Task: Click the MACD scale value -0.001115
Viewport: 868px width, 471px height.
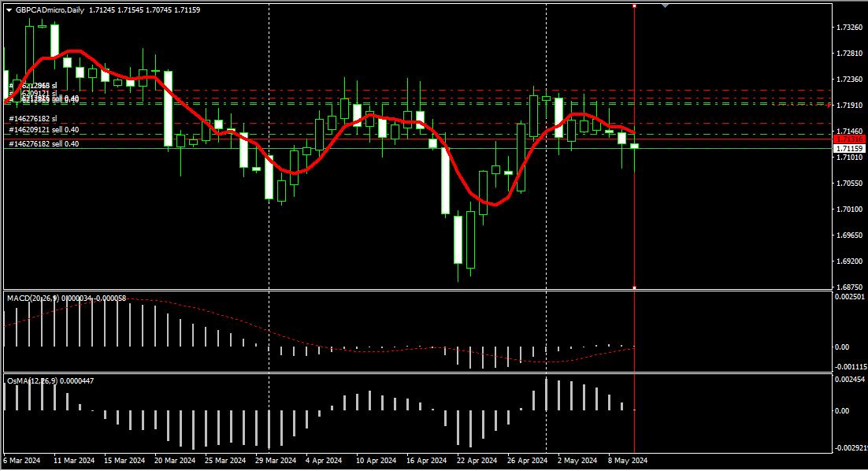Action: click(849, 367)
